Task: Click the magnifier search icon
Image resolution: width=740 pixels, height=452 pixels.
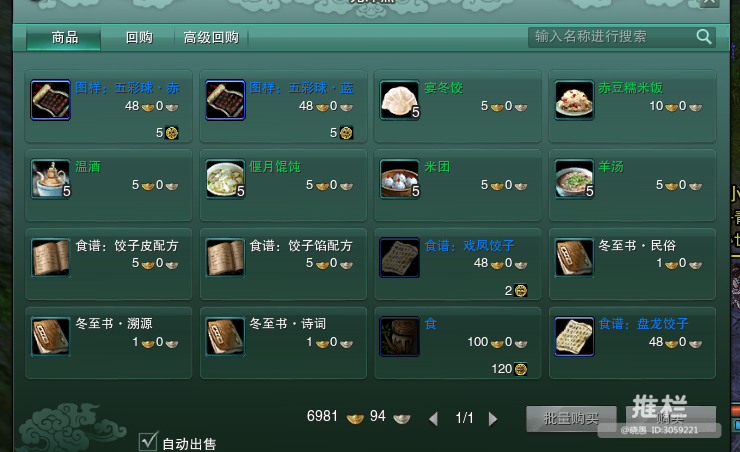Action: coord(704,37)
